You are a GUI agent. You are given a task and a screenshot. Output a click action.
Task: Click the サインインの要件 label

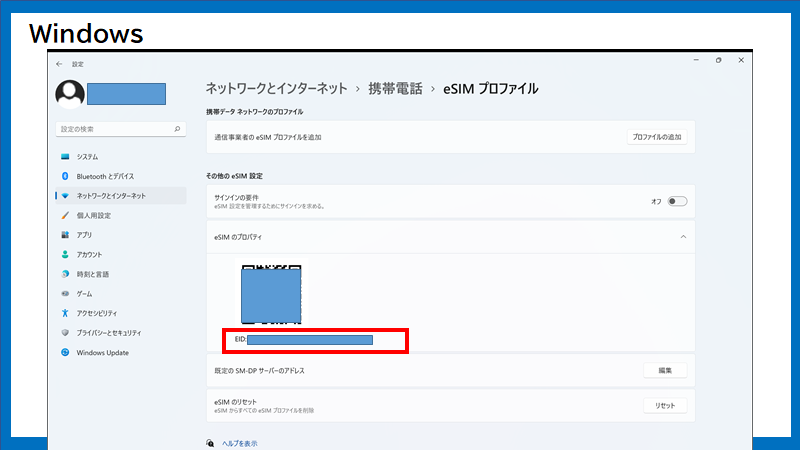point(236,197)
